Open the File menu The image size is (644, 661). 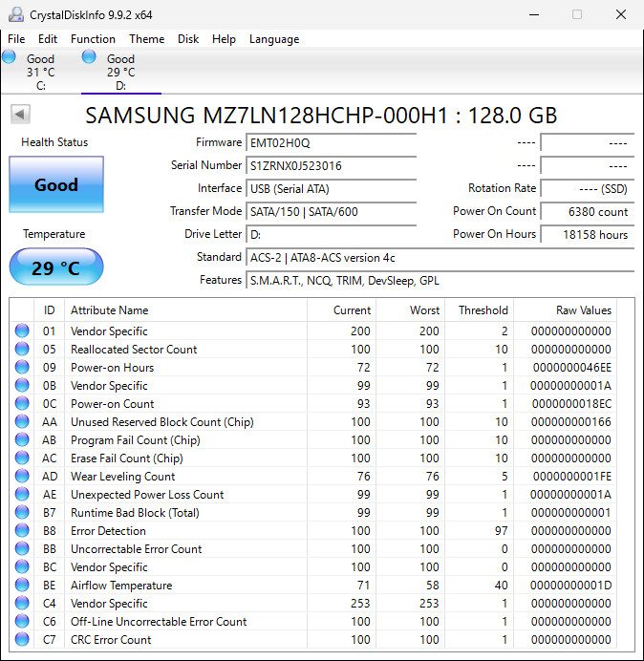pos(16,39)
